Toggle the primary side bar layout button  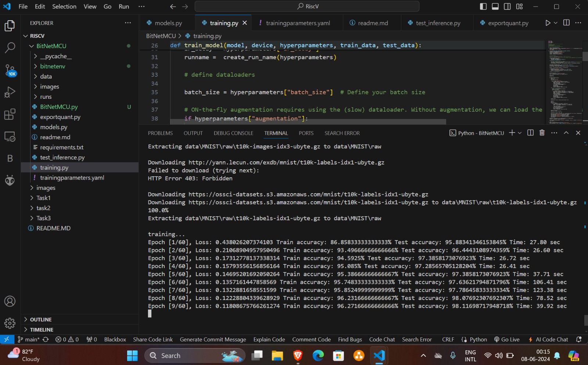click(483, 7)
